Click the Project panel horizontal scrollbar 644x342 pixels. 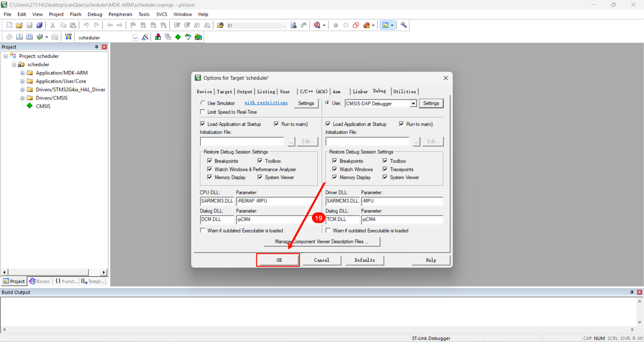(49, 272)
